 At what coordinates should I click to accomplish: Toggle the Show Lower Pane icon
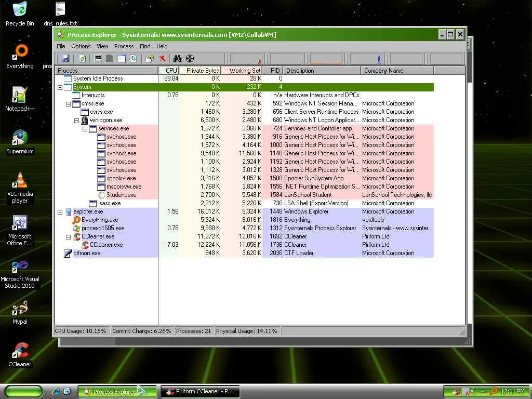pyautogui.click(x=122, y=58)
